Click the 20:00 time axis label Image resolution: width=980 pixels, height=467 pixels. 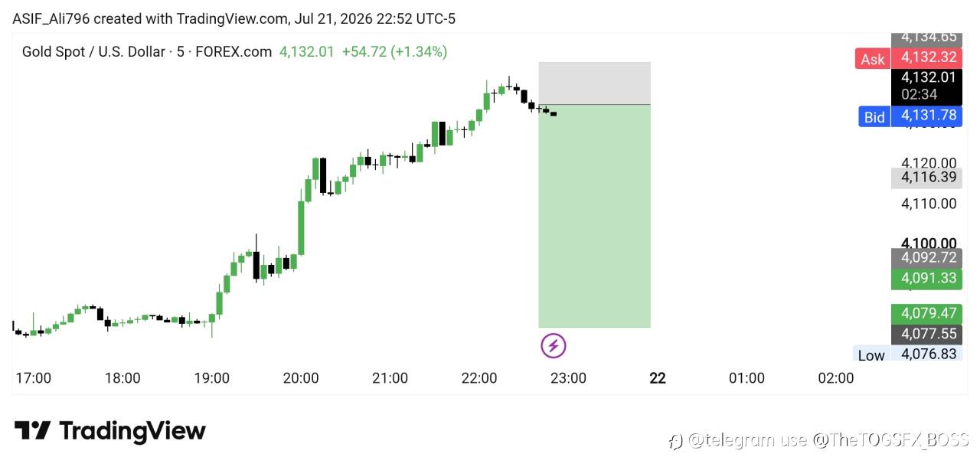click(x=301, y=378)
